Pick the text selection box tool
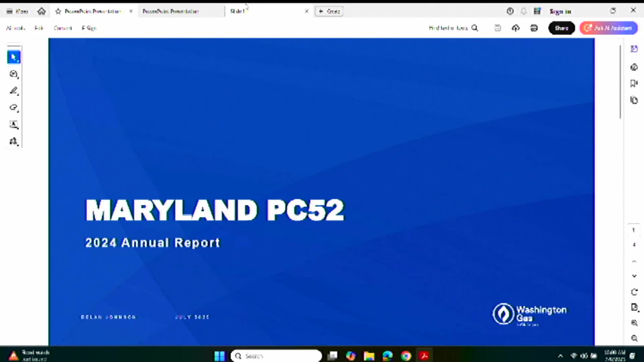The height and width of the screenshot is (362, 644). 14,125
